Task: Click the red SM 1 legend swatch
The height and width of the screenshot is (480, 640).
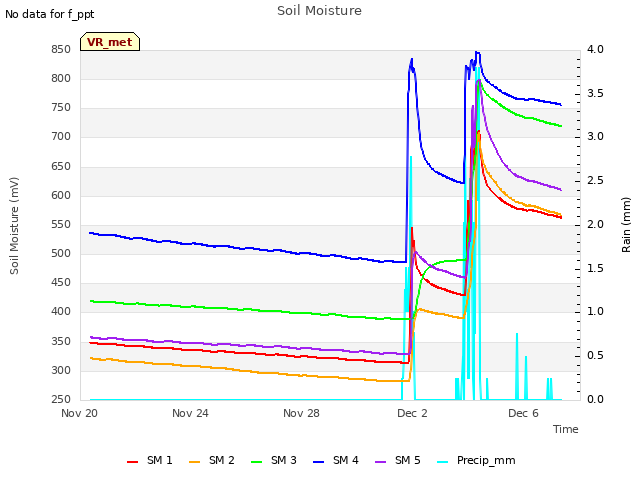Action: [x=132, y=462]
